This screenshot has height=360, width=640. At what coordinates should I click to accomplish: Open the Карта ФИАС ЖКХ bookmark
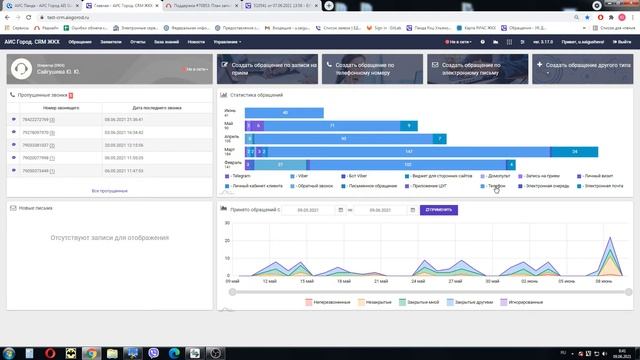476,28
